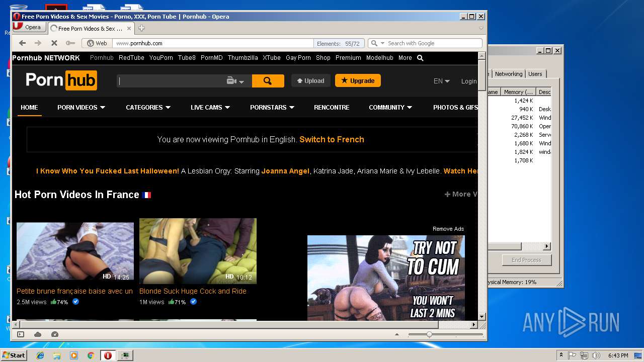Click the volume speaker tray icon
The image size is (644, 362).
596,355
